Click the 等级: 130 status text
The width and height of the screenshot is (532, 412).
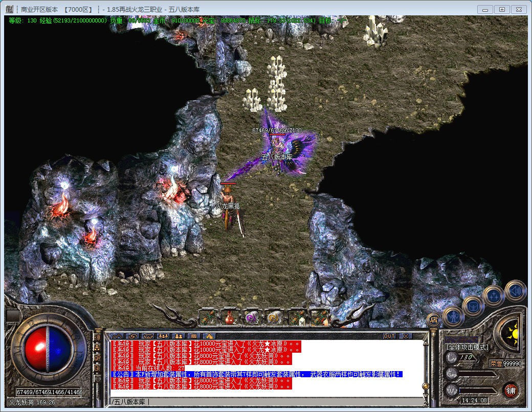coord(23,20)
